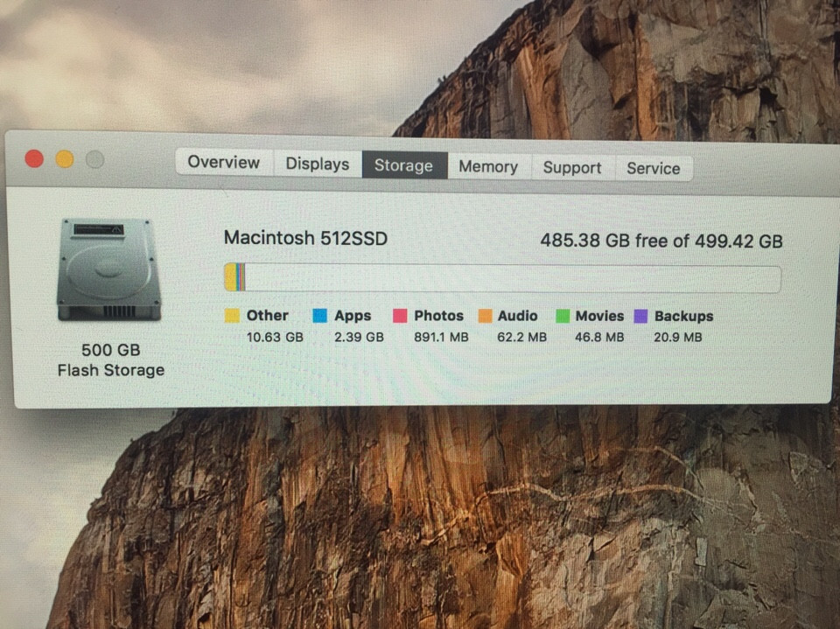Image resolution: width=840 pixels, height=629 pixels.
Task: Open the Displays tab
Action: coord(318,164)
